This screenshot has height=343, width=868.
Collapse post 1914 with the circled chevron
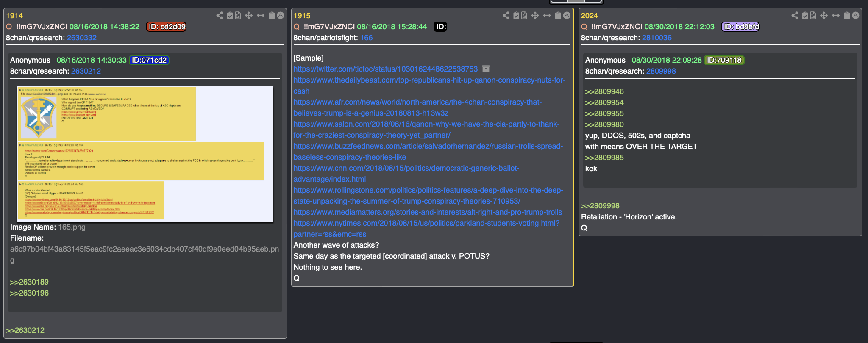[x=281, y=16]
